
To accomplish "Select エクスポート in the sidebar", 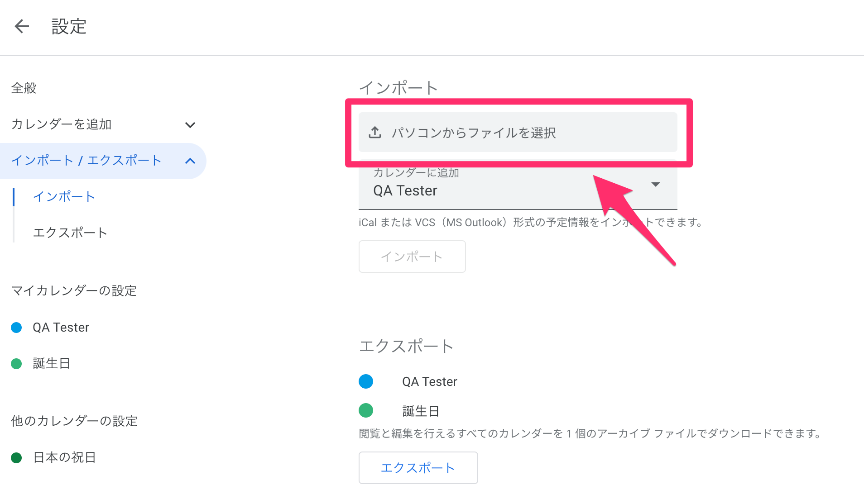I will pos(70,232).
